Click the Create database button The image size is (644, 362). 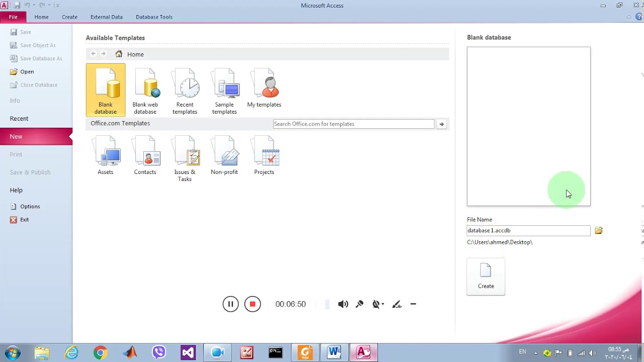coord(486,277)
